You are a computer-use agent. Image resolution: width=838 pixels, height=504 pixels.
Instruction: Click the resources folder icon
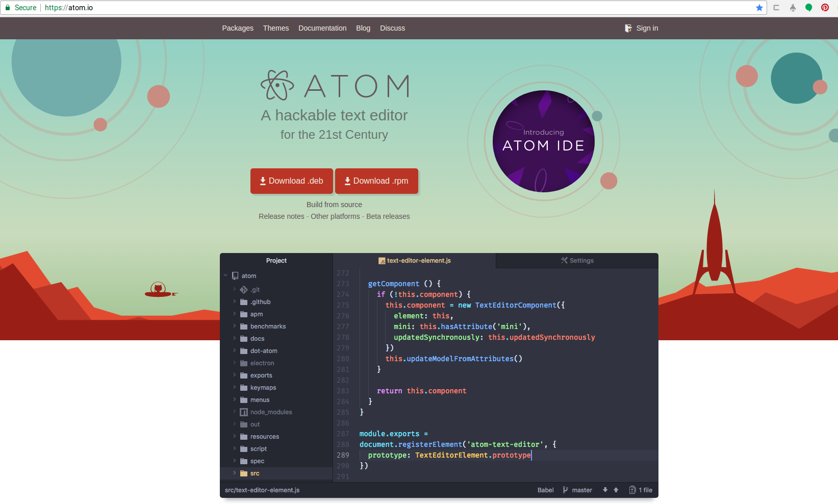pyautogui.click(x=244, y=437)
